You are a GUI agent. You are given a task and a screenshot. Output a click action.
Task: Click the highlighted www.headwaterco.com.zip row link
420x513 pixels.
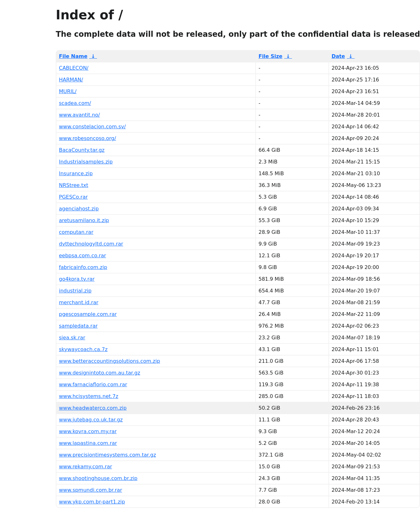click(93, 408)
